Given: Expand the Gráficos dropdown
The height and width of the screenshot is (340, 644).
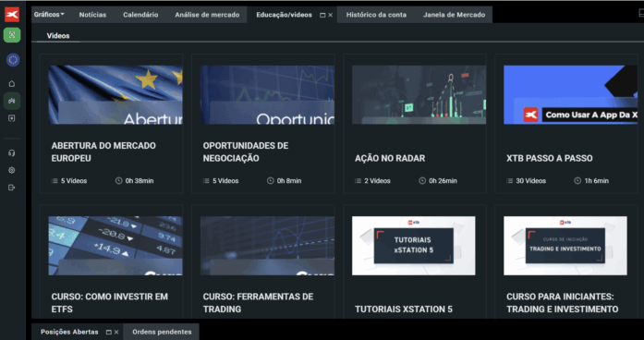Looking at the screenshot, I should (x=49, y=15).
